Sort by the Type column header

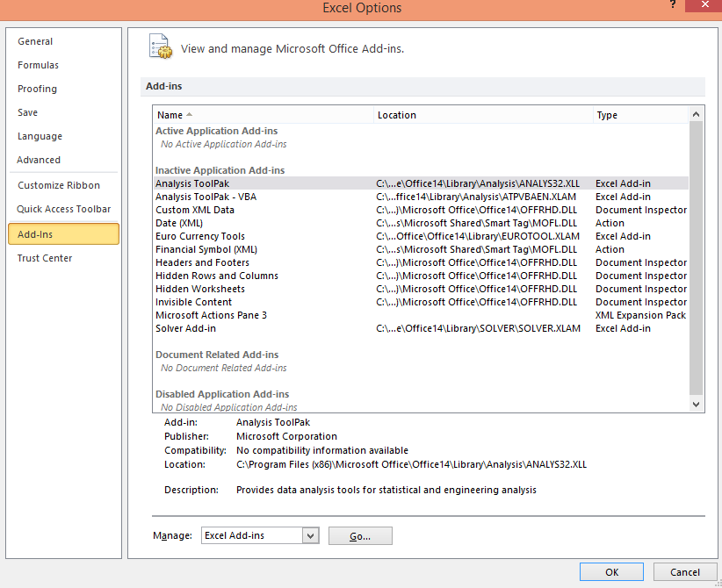point(640,115)
